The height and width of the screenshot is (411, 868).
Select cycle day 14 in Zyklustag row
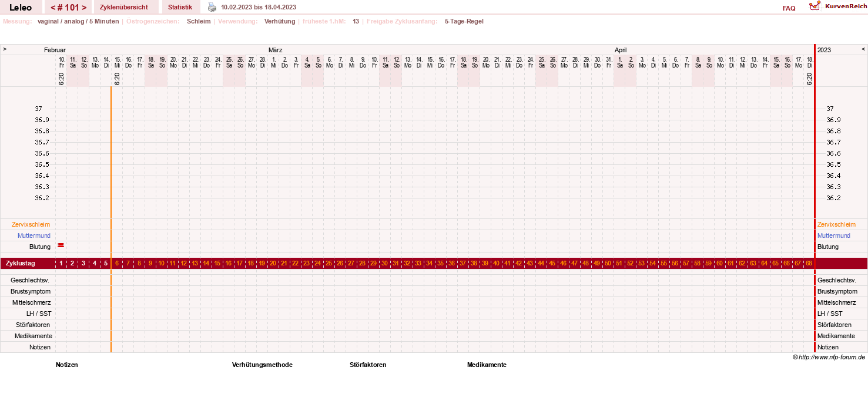pyautogui.click(x=206, y=263)
